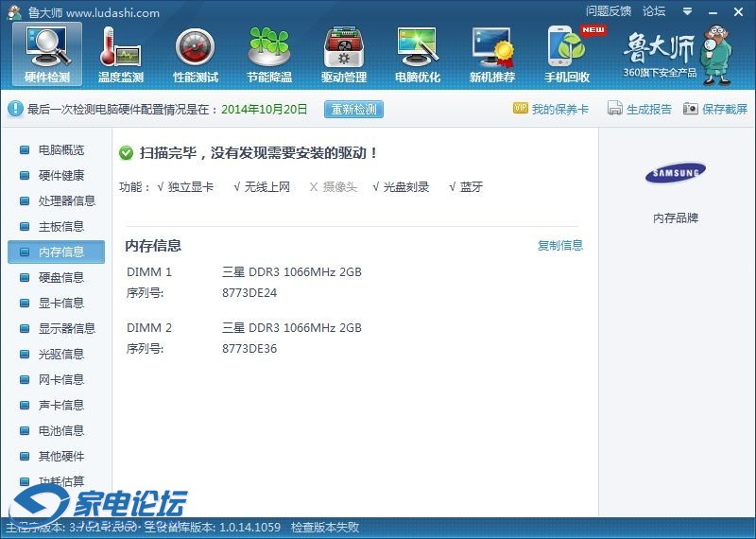Click serial number 8773DE24
Screen dimensions: 756x539
pyautogui.click(x=249, y=293)
